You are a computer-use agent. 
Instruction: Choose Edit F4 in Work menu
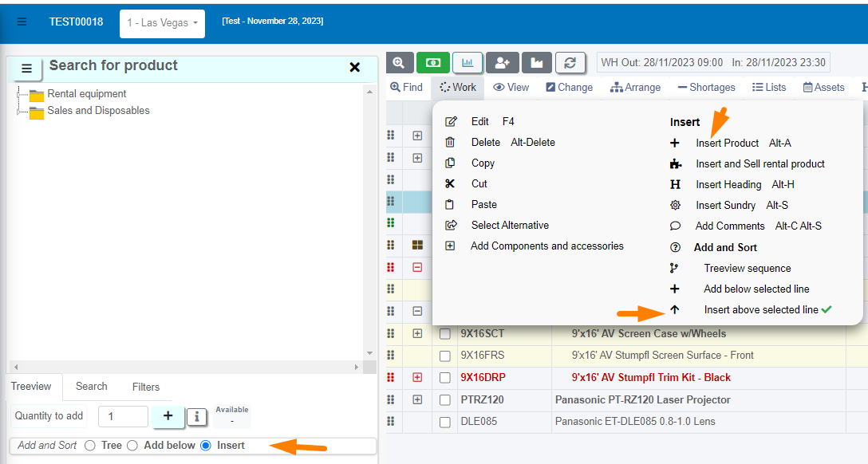(480, 122)
